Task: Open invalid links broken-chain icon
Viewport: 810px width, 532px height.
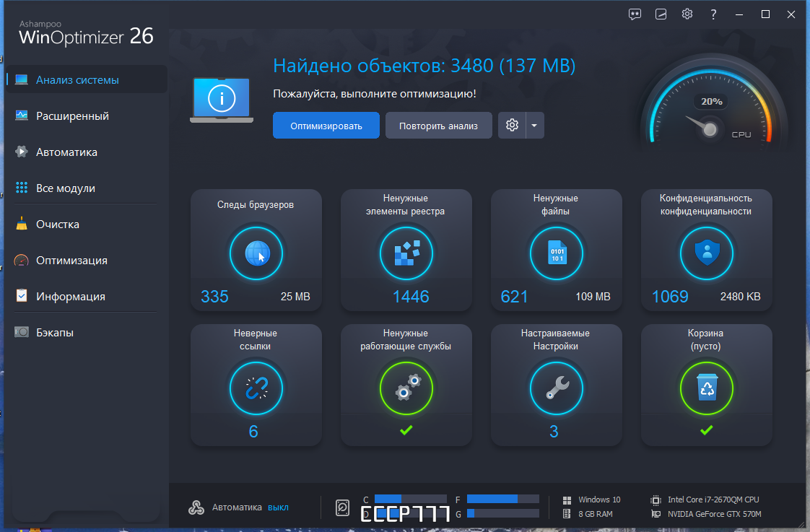Action: pyautogui.click(x=256, y=388)
